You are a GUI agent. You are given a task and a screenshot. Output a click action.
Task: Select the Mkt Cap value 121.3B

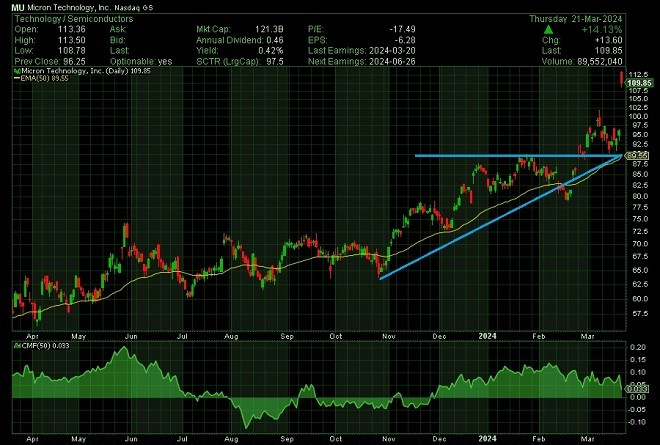point(269,29)
